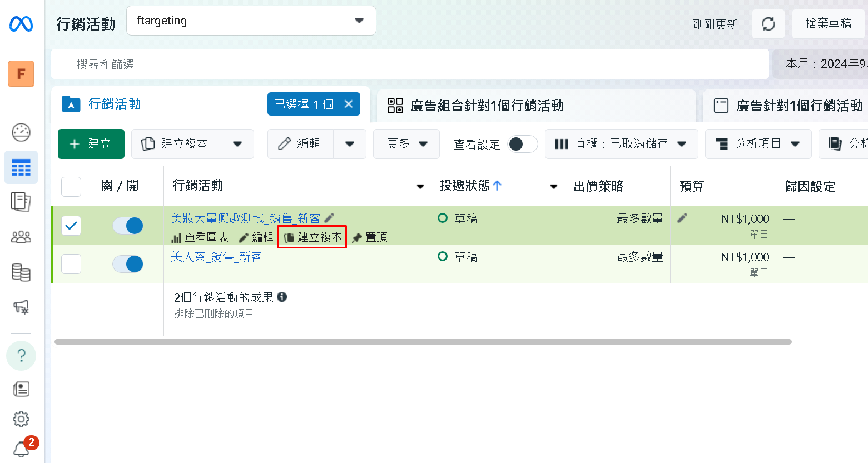The image size is (868, 463).
Task: Toggle the select-all header checkbox
Action: tap(71, 187)
